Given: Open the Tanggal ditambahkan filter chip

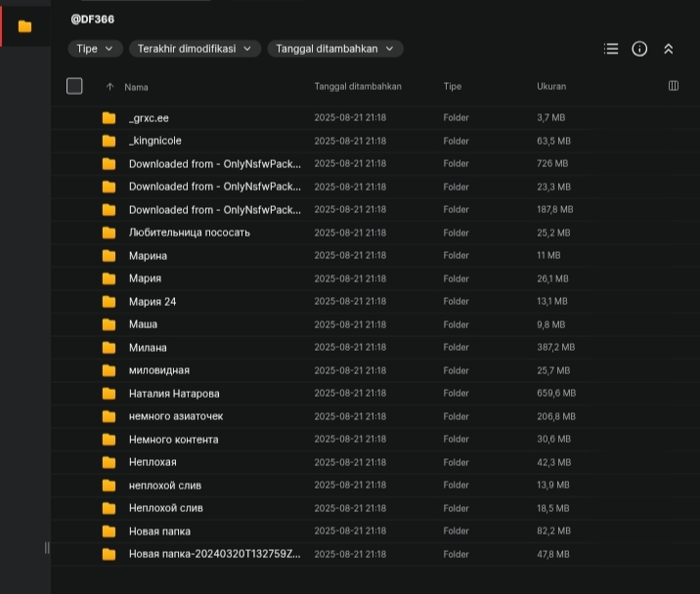Looking at the screenshot, I should click(334, 49).
